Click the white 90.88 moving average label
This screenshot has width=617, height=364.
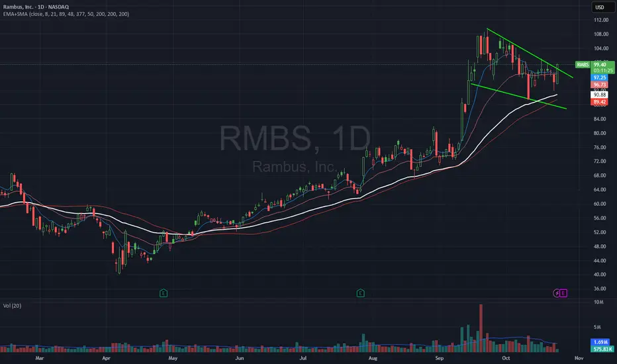pyautogui.click(x=599, y=95)
